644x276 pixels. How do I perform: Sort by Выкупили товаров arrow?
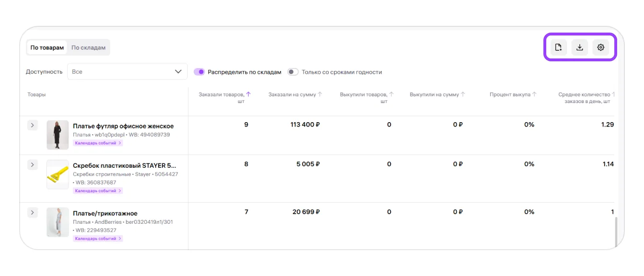(x=391, y=94)
